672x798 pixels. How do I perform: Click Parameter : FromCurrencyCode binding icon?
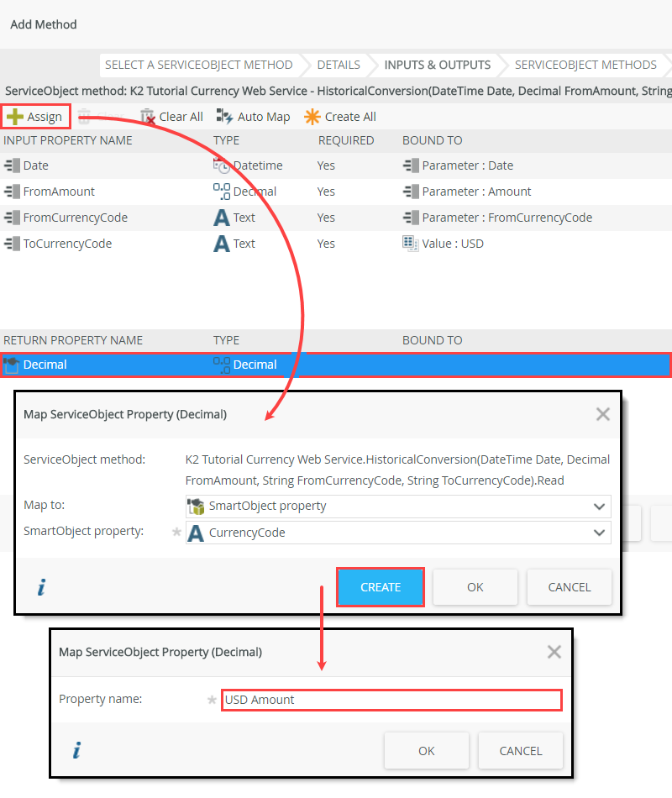411,218
